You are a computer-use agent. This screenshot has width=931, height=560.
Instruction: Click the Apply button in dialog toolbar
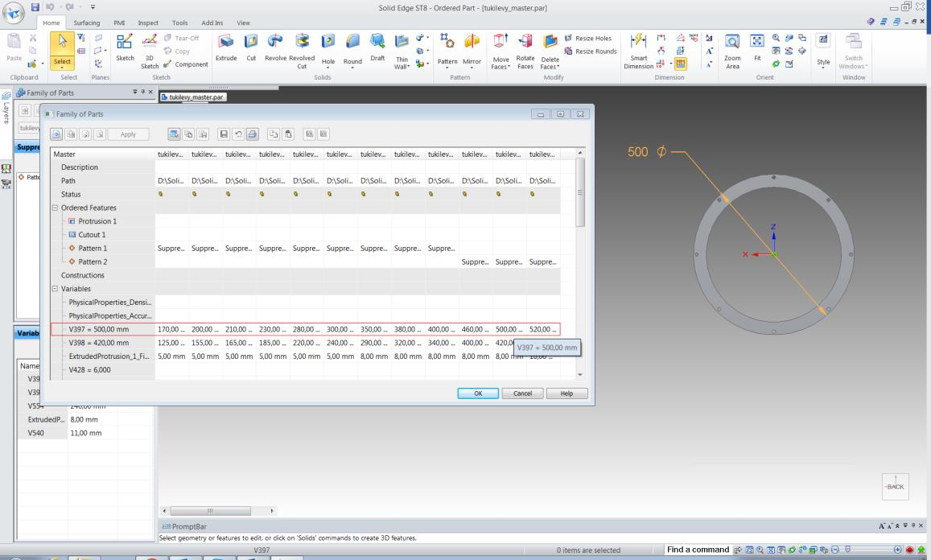128,134
